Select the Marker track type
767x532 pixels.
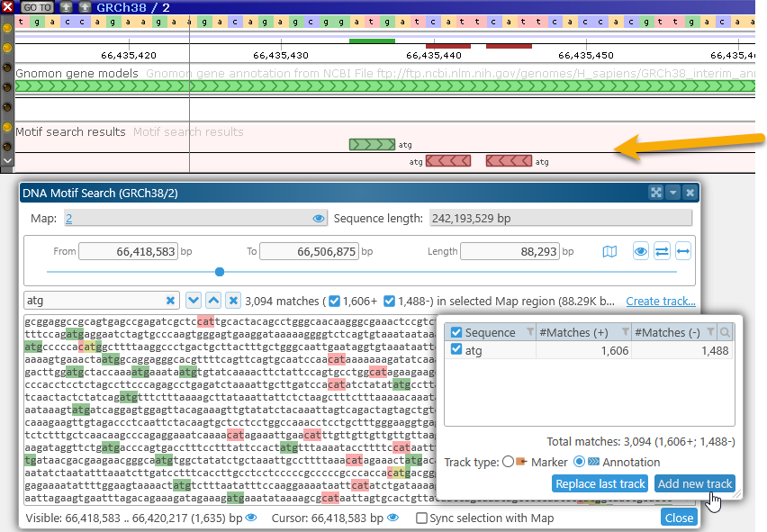(x=509, y=462)
